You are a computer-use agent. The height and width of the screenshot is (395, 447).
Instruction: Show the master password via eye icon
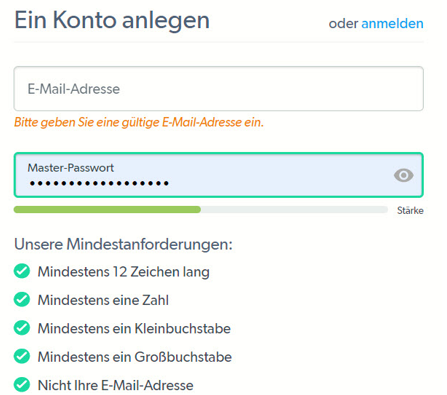403,175
